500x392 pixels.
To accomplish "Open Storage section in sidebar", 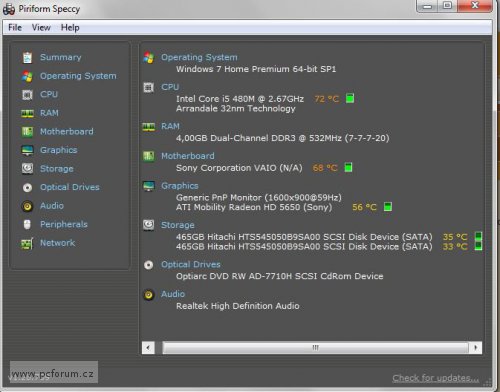I will coord(57,169).
